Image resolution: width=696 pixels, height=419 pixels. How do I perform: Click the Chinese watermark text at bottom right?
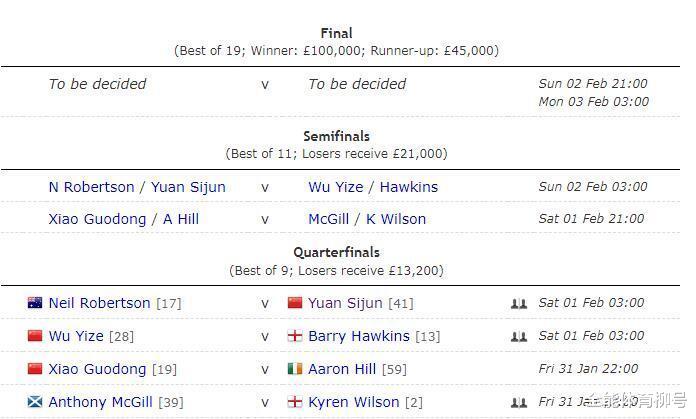pos(638,400)
